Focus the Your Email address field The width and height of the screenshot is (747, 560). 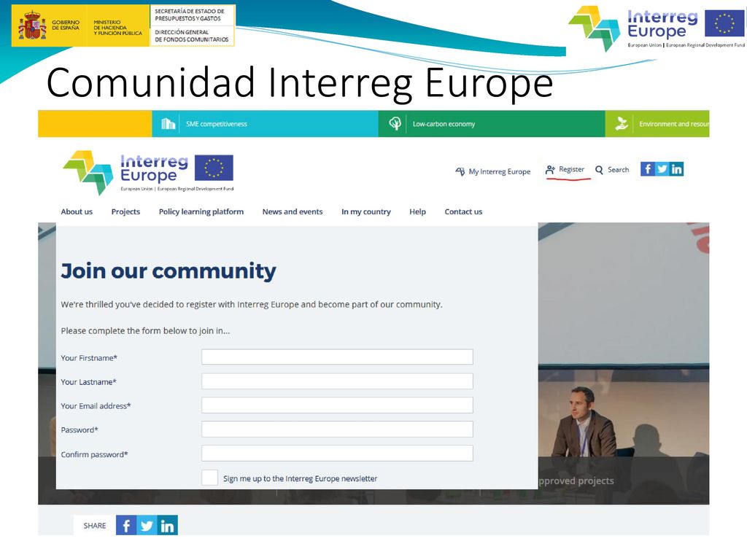337,405
